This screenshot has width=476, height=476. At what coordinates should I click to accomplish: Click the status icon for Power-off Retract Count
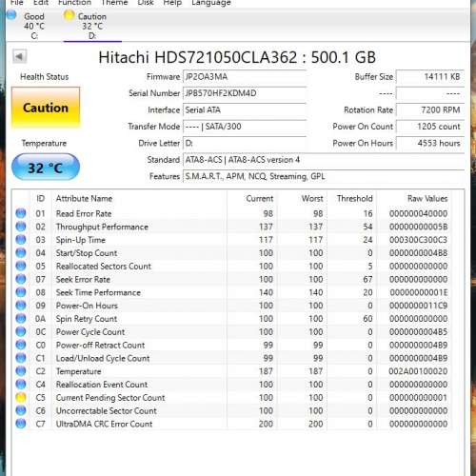pyautogui.click(x=21, y=345)
